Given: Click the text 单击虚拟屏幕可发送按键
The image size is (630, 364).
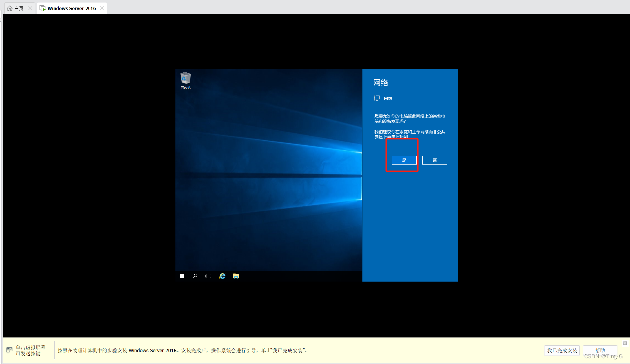Looking at the screenshot, I should tap(31, 350).
